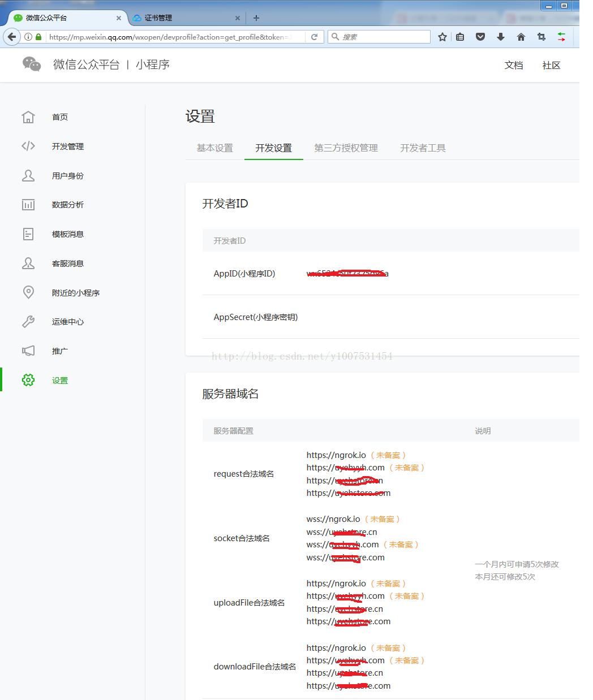The width and height of the screenshot is (593, 700).
Task: Open 附近的小程序 location pin icon
Action: pyautogui.click(x=28, y=292)
